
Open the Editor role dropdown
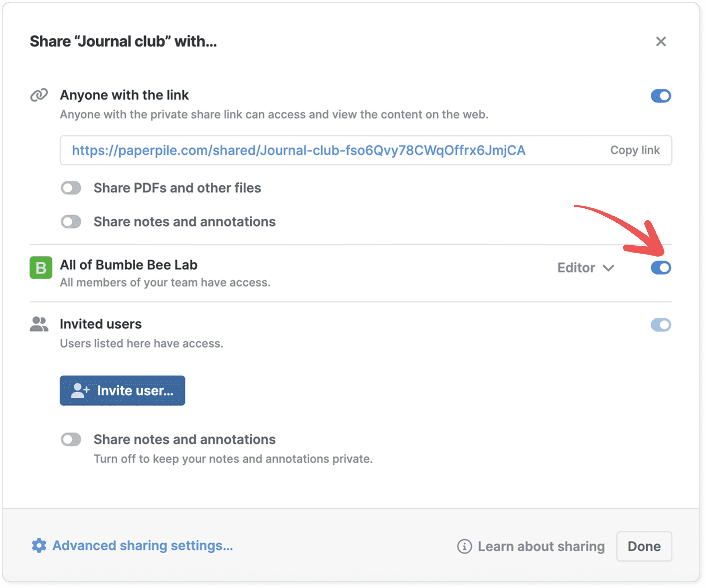[x=585, y=268]
